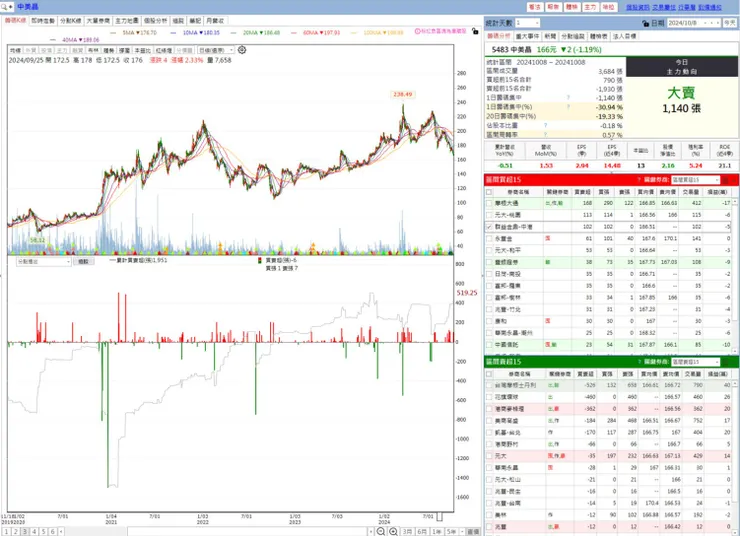Image resolution: width=740 pixels, height=536 pixels.
Task: Click help question mark beside 1日籌碼集中
Action: click(x=568, y=98)
